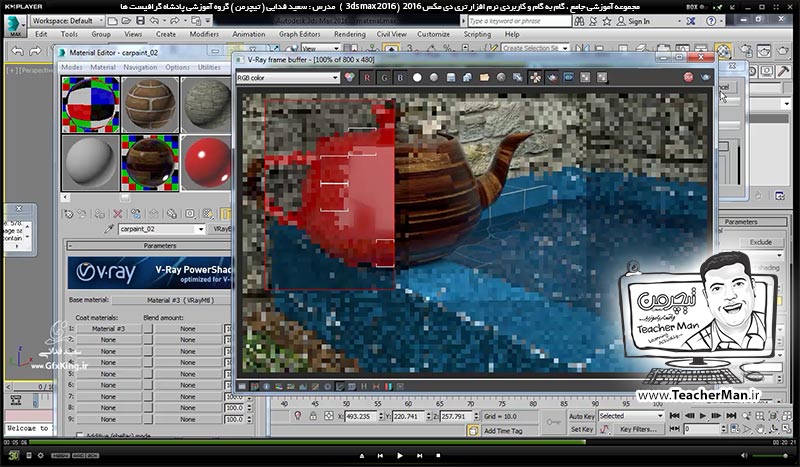Click Assign Material to Selection icon
800x467 pixels.
pyautogui.click(x=99, y=214)
